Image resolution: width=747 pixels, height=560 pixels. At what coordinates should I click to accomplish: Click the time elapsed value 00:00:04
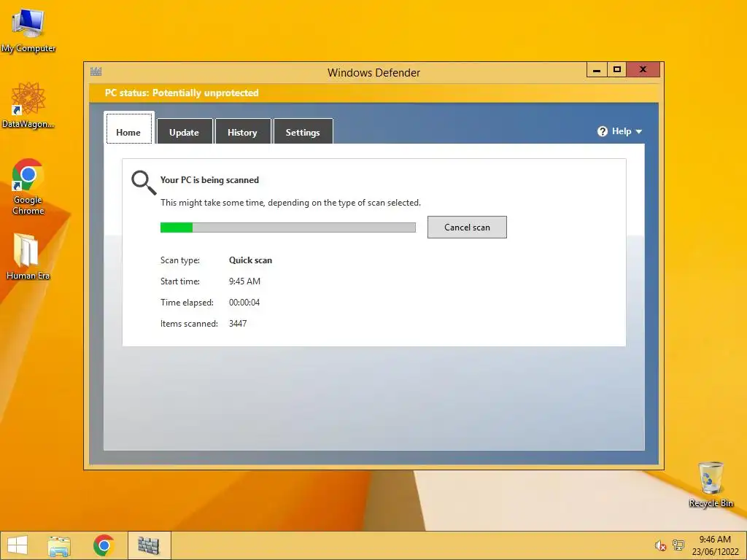244,303
